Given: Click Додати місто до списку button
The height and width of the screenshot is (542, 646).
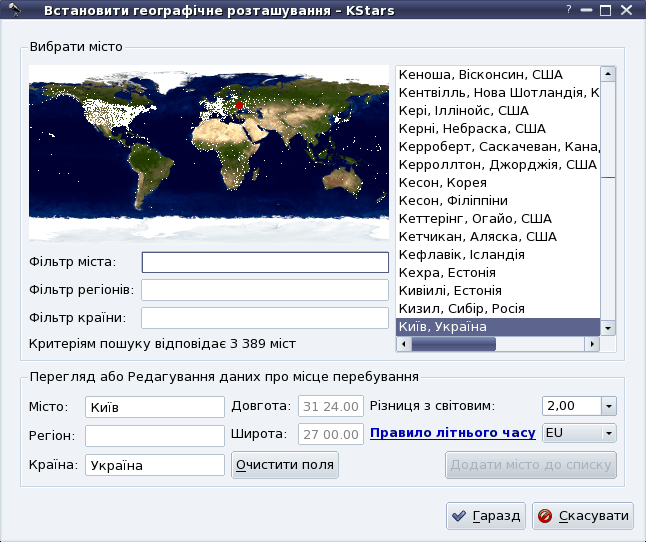Looking at the screenshot, I should [531, 465].
